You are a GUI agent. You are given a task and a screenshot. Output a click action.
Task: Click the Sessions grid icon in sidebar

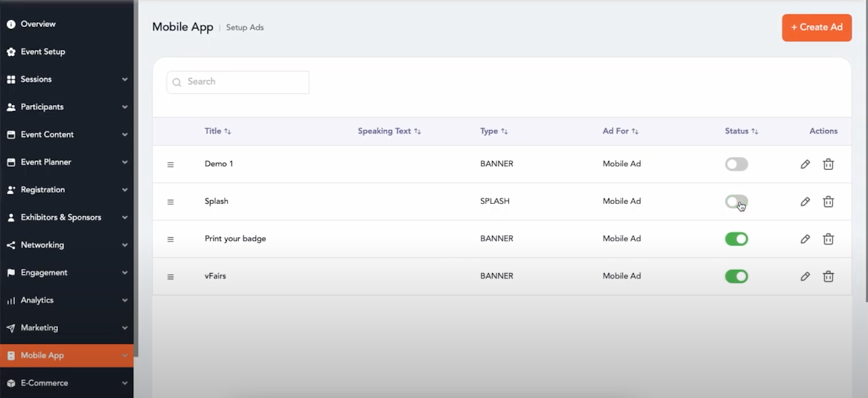(11, 80)
